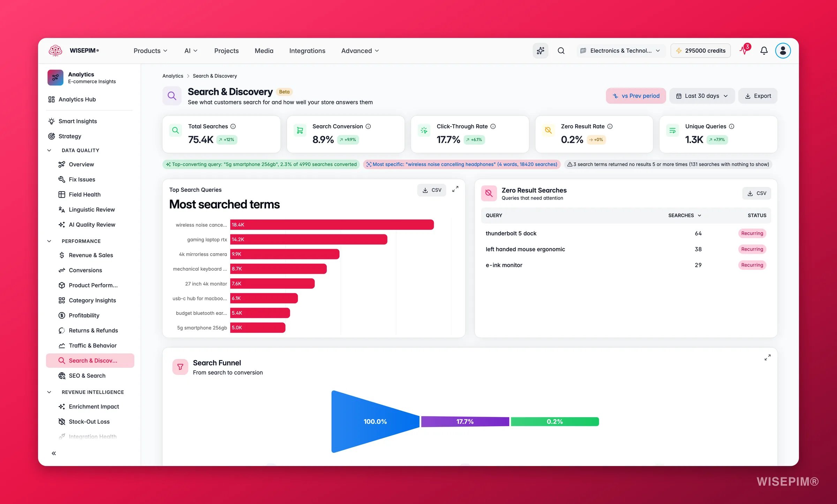This screenshot has width=837, height=504.
Task: Open the notifications bell
Action: [x=764, y=51]
